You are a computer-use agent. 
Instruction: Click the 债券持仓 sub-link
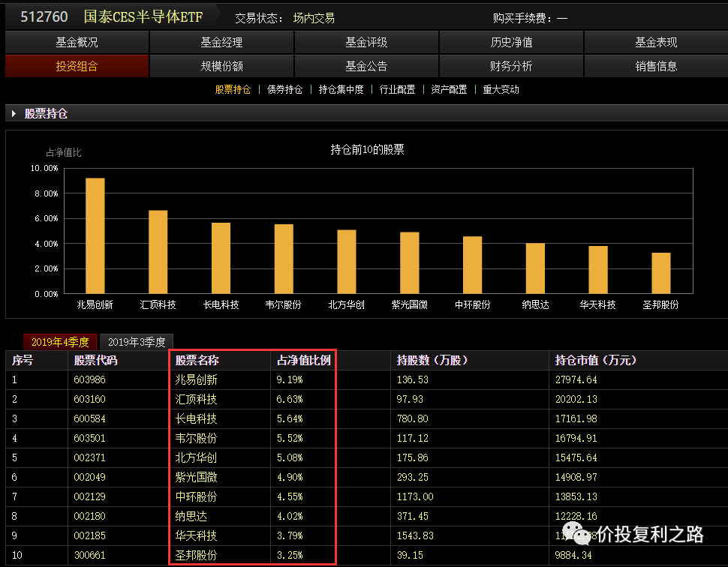(x=284, y=89)
